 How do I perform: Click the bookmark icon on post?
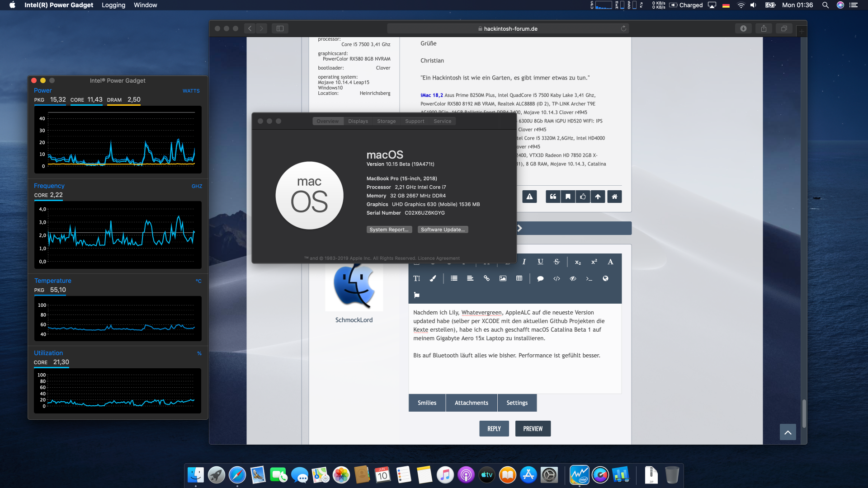pos(568,197)
